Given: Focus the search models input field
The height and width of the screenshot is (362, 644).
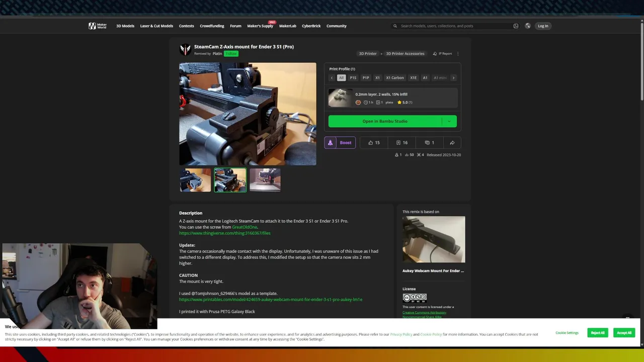Looking at the screenshot, I should [x=455, y=26].
